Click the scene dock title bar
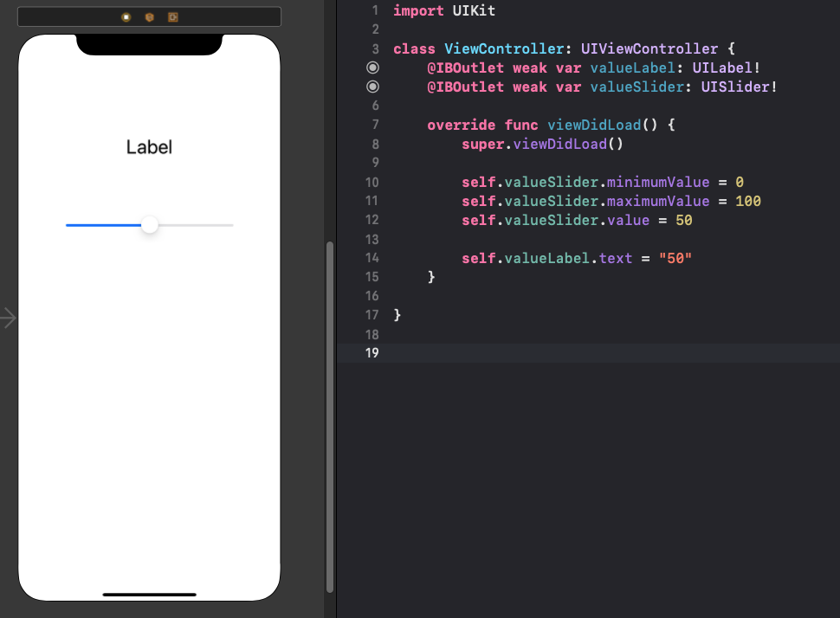The image size is (840, 618). click(150, 16)
